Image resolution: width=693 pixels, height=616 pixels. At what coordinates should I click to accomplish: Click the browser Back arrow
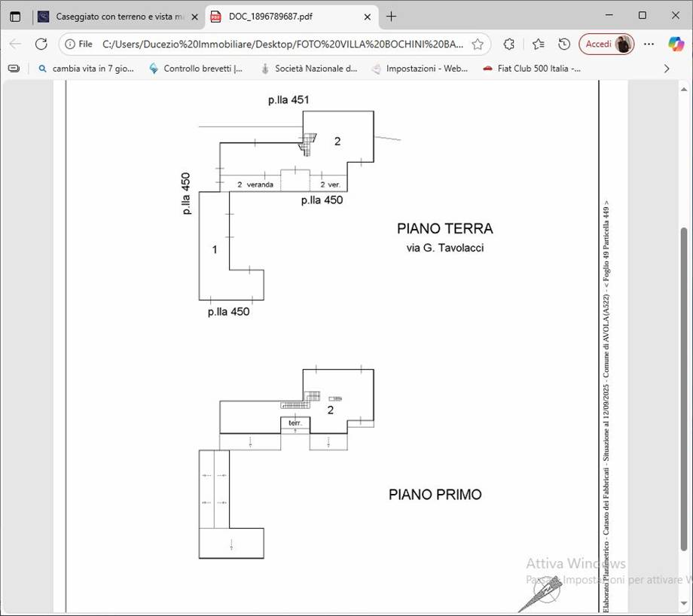pos(15,44)
